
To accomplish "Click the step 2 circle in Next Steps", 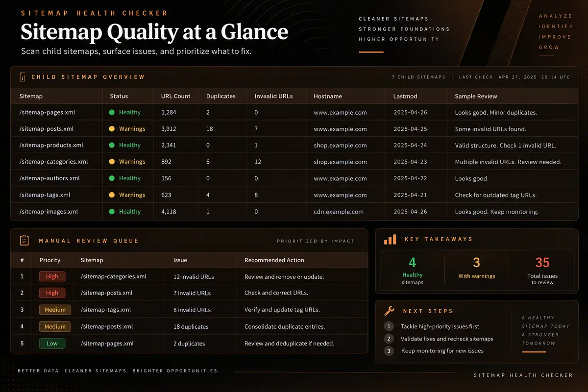I will 389,339.
